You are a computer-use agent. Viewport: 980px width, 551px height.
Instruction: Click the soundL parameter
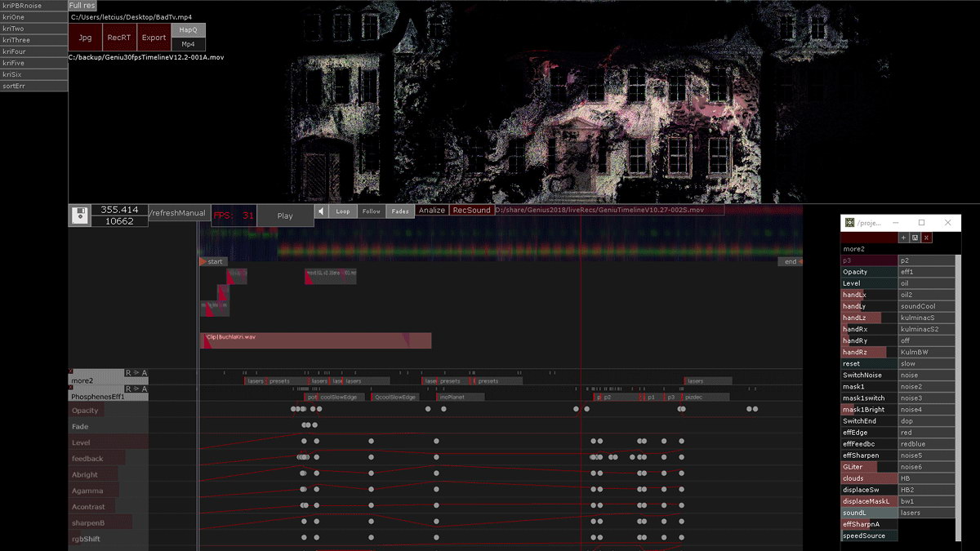coord(869,513)
